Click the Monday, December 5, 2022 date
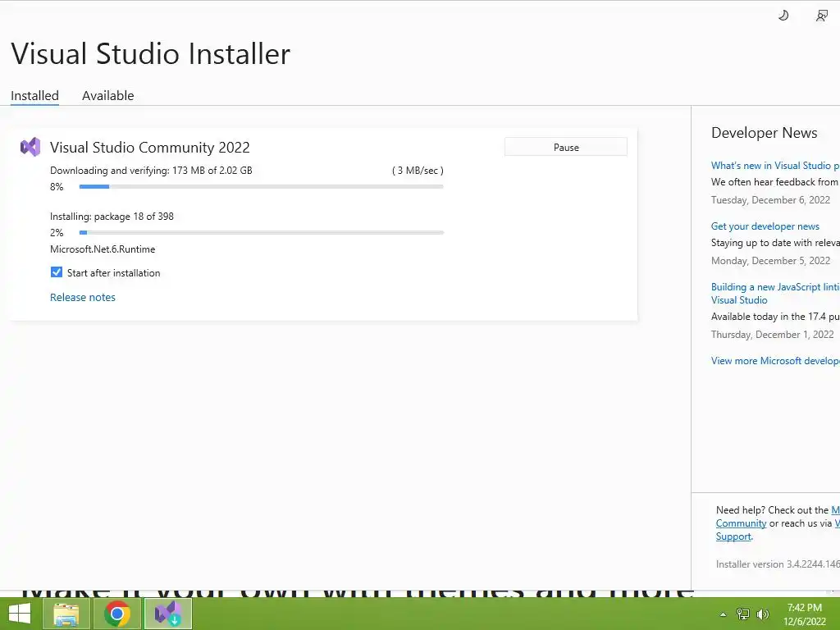840x630 pixels. pyautogui.click(x=770, y=261)
